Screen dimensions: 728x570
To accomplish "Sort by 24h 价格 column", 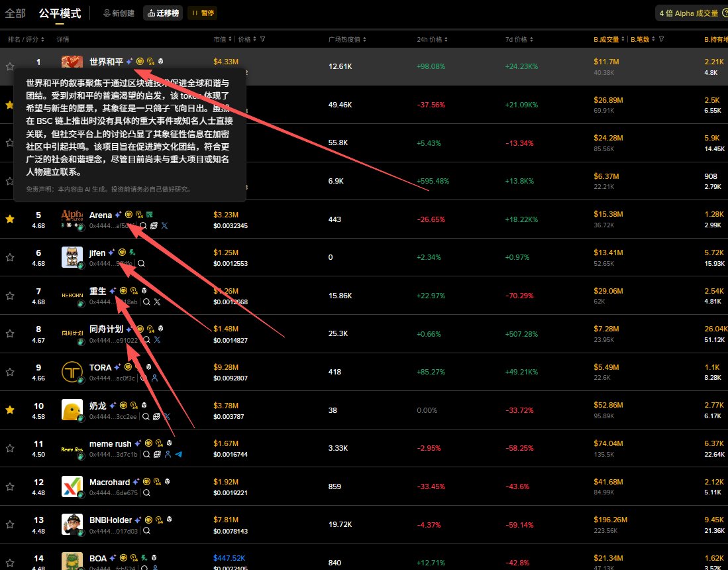I will click(433, 40).
